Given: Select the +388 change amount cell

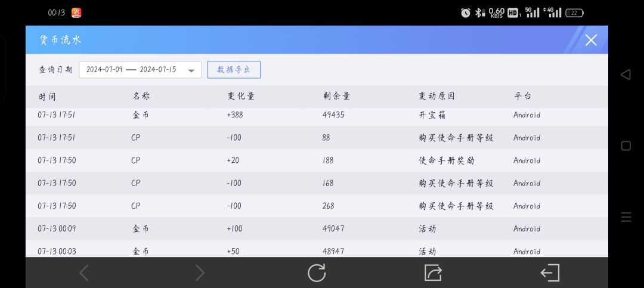Looking at the screenshot, I should click(x=234, y=115).
